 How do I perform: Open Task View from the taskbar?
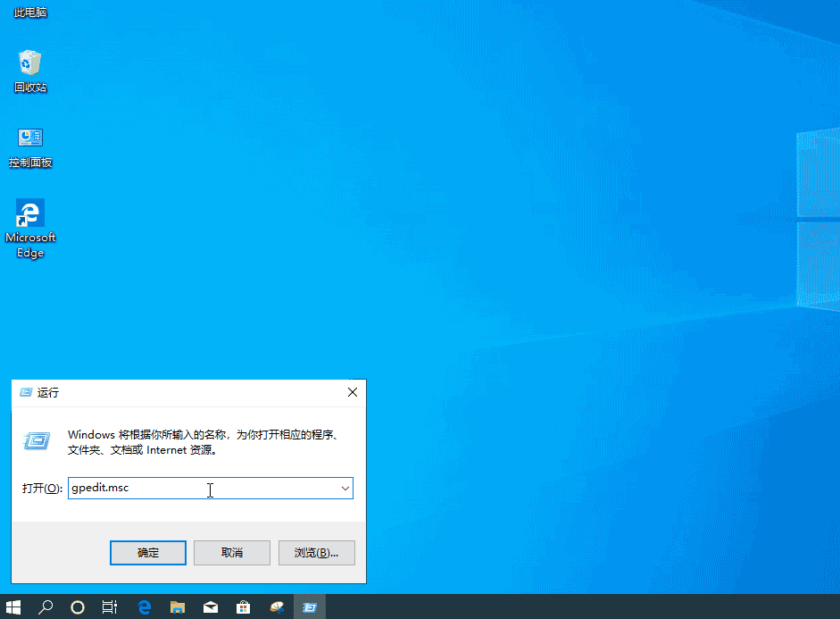[109, 606]
